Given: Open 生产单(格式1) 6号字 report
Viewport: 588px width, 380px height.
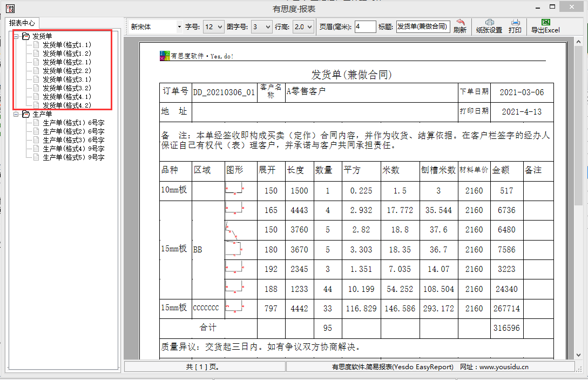Looking at the screenshot, I should 73,123.
